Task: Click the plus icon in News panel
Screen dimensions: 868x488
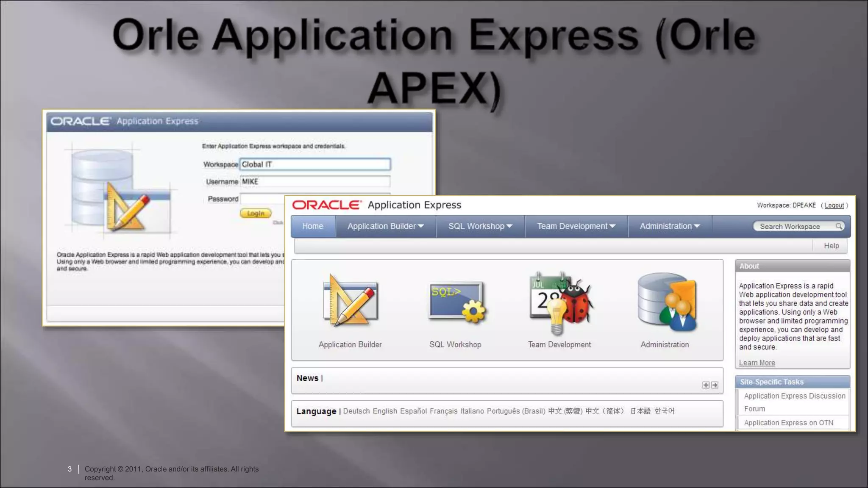Action: 706,385
